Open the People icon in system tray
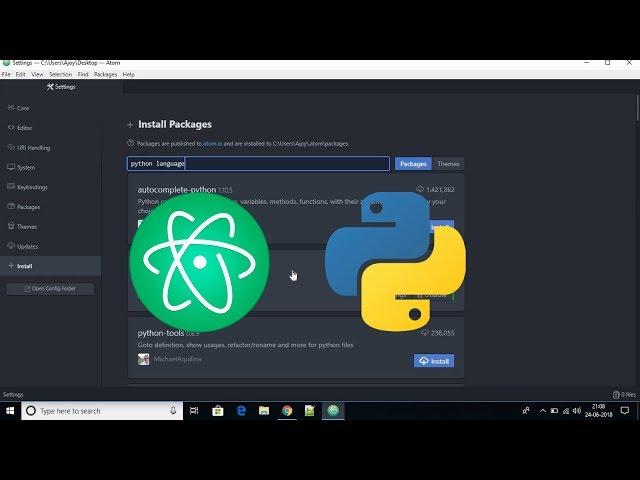Screen dimensions: 640x480 [x=526, y=411]
